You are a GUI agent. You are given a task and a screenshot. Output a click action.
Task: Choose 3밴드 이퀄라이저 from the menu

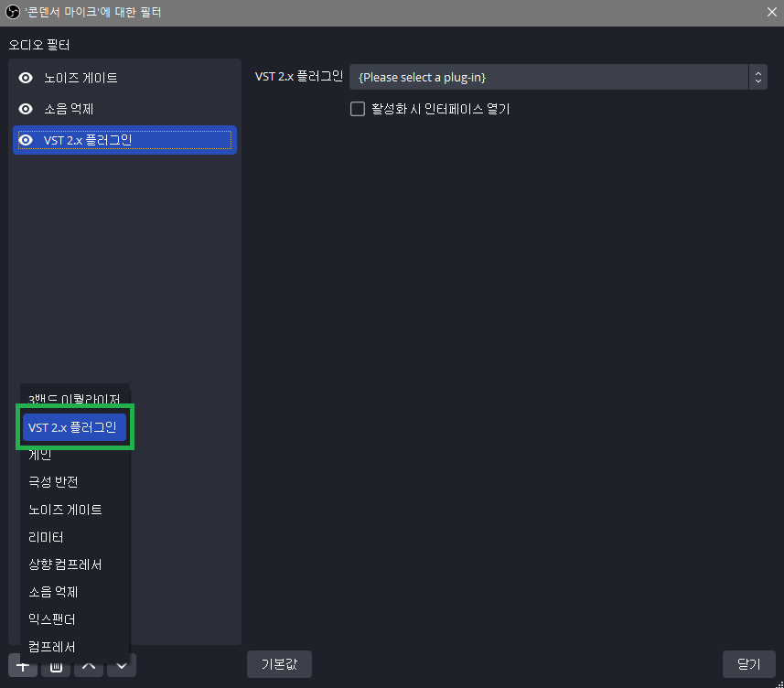coord(75,399)
